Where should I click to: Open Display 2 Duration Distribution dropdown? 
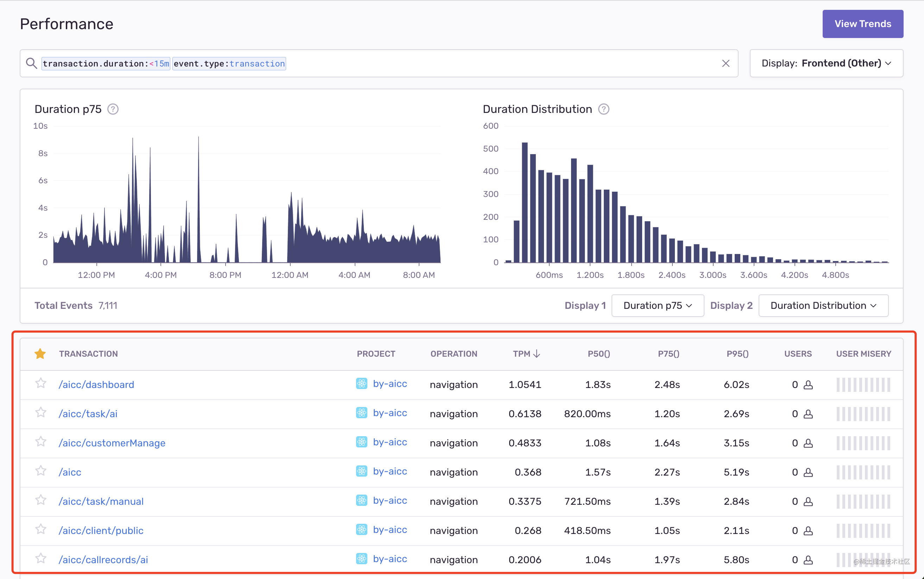pos(823,306)
